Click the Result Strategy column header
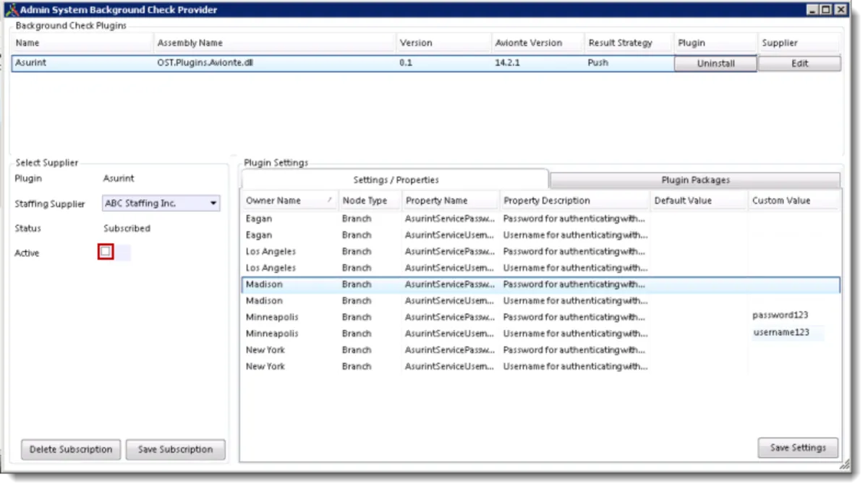The image size is (868, 490). [x=629, y=43]
